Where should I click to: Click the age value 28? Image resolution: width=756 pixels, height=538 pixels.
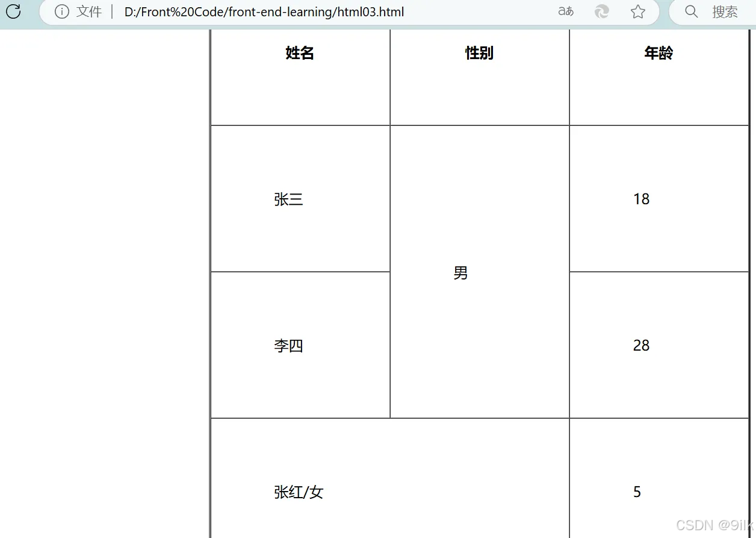(x=642, y=346)
